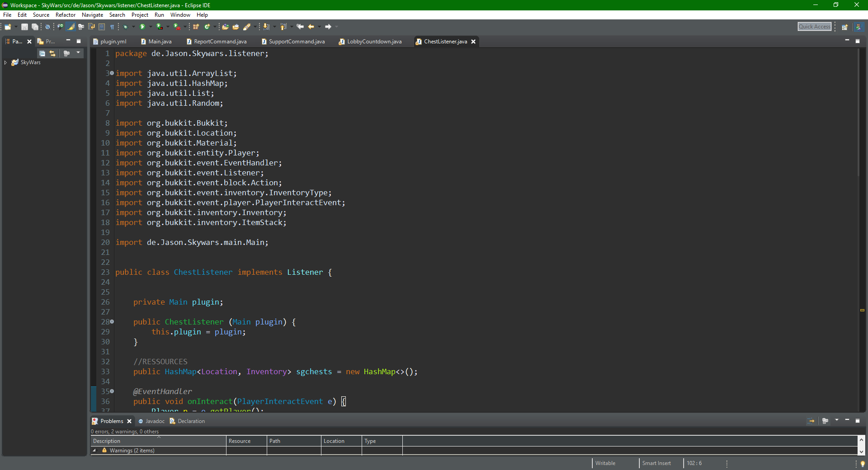
Task: Create a new Java class
Action: pos(207,27)
